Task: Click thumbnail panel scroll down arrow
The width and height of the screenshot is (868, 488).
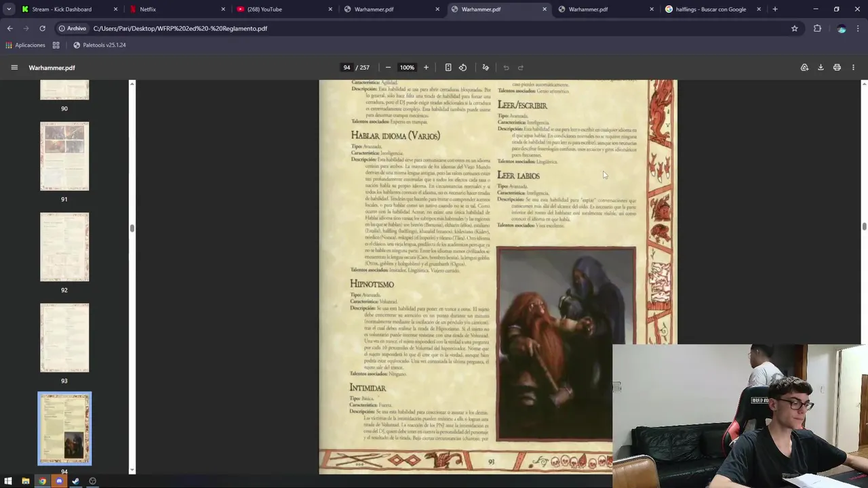Action: 132,470
